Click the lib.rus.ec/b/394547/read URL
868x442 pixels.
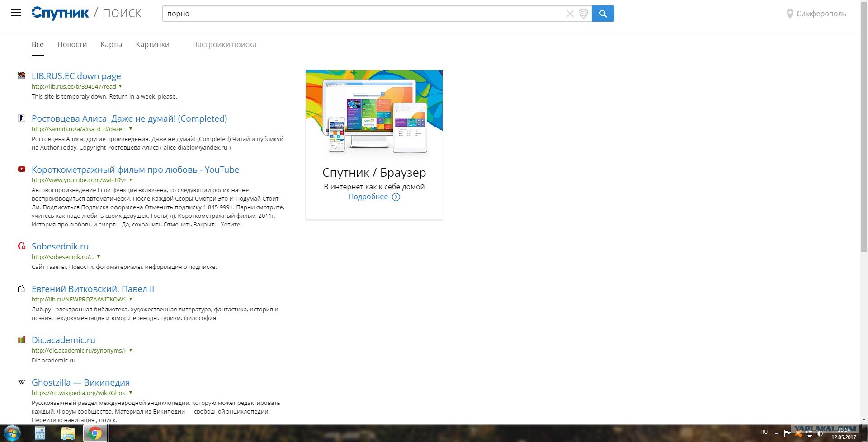click(74, 86)
